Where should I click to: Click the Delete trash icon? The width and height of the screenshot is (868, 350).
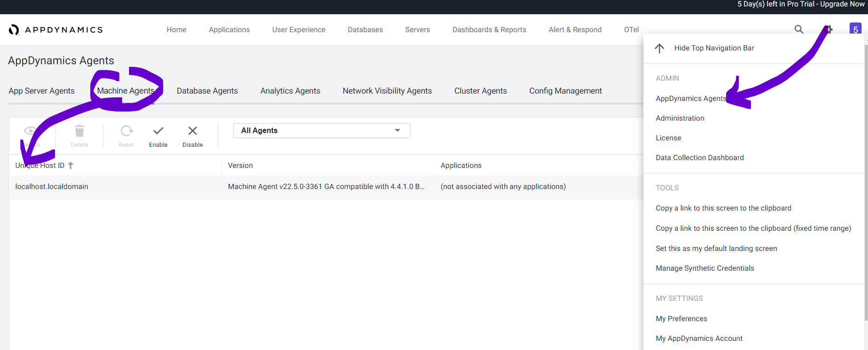[x=79, y=132]
